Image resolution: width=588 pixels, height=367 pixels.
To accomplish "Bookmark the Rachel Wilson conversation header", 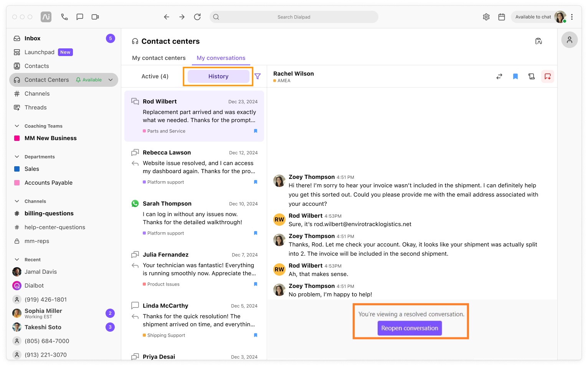I will (x=515, y=76).
